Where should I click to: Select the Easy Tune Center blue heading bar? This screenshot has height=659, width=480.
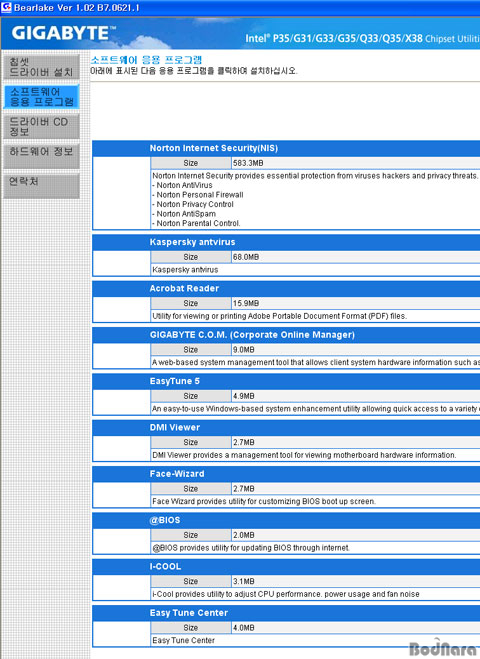(286, 613)
